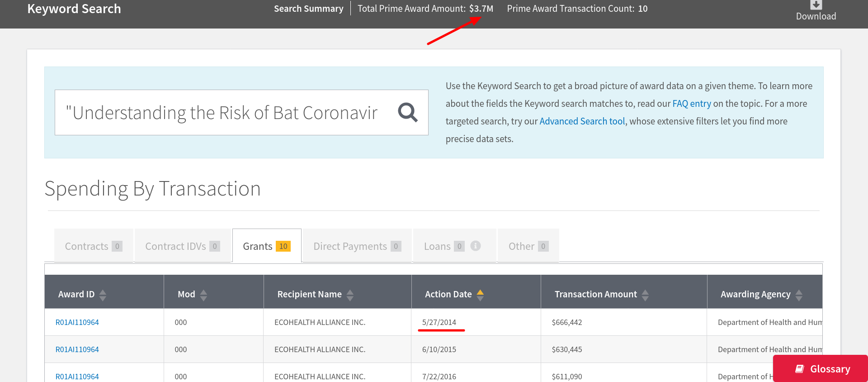Image resolution: width=868 pixels, height=382 pixels.
Task: Select the Grants tab
Action: point(267,246)
